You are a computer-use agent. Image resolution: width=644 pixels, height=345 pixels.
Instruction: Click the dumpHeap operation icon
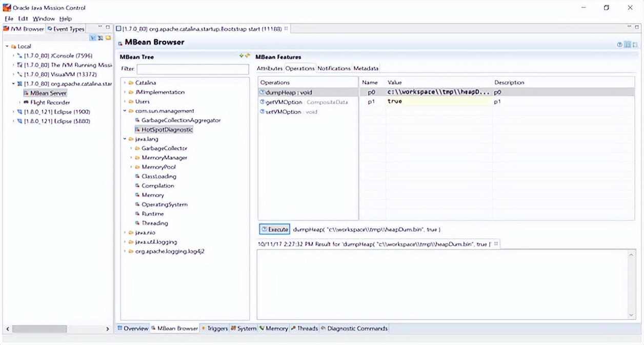[x=263, y=92]
